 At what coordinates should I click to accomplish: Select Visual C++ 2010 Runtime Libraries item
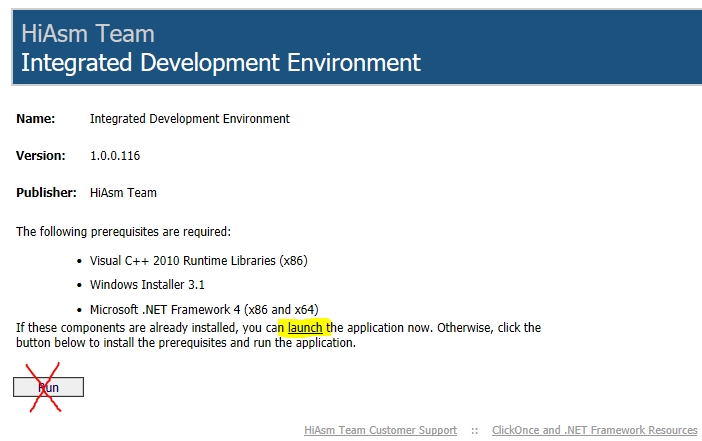pos(198,261)
